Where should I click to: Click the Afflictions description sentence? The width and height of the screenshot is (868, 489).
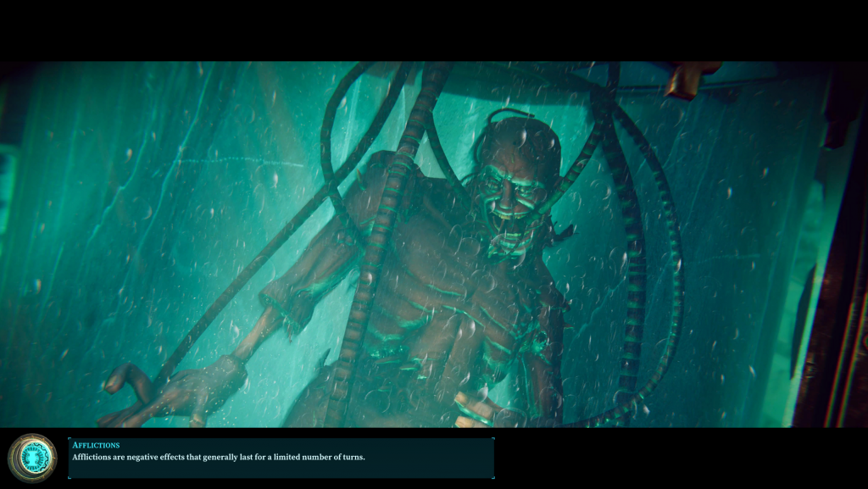point(218,458)
